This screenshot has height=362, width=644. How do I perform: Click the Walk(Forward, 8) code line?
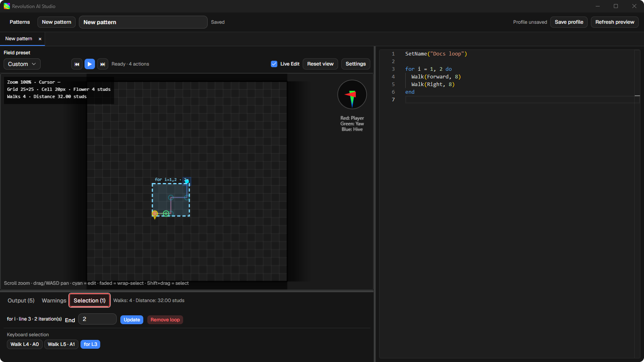coord(436,77)
